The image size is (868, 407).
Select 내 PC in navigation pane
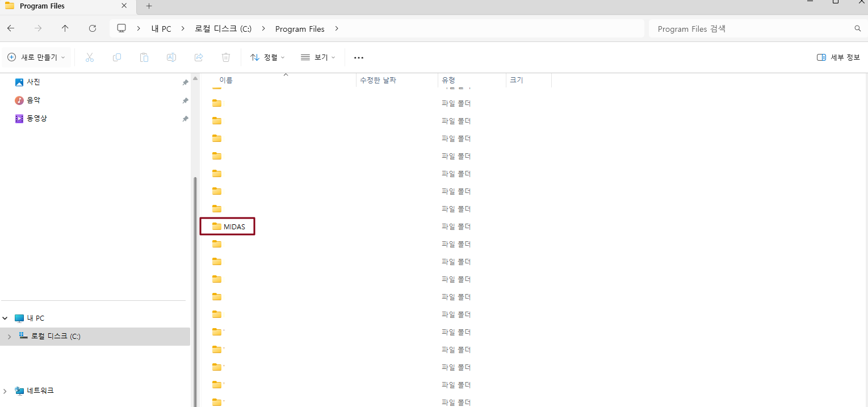tap(36, 318)
